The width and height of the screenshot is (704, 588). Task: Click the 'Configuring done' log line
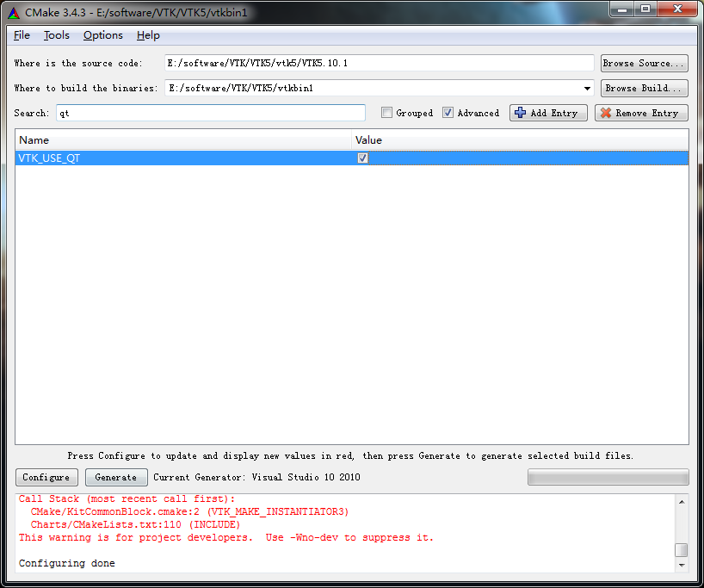pos(67,563)
